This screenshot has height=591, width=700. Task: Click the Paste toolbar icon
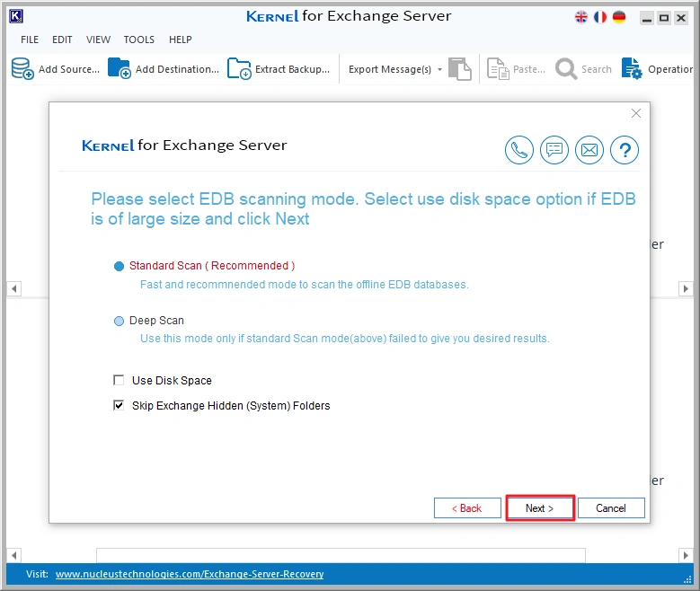tap(498, 69)
